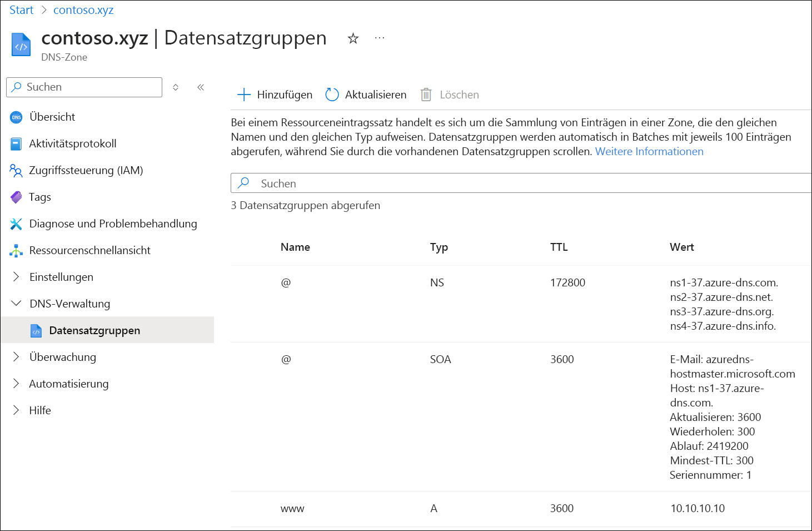Focus the sidebar Suchen field
The height and width of the screenshot is (531, 812).
84,87
